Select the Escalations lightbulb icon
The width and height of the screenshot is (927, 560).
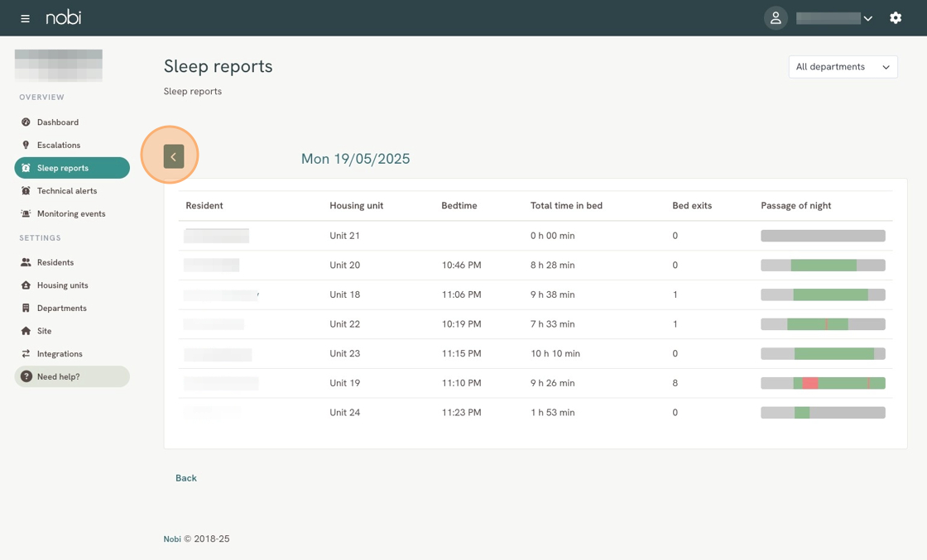(26, 145)
